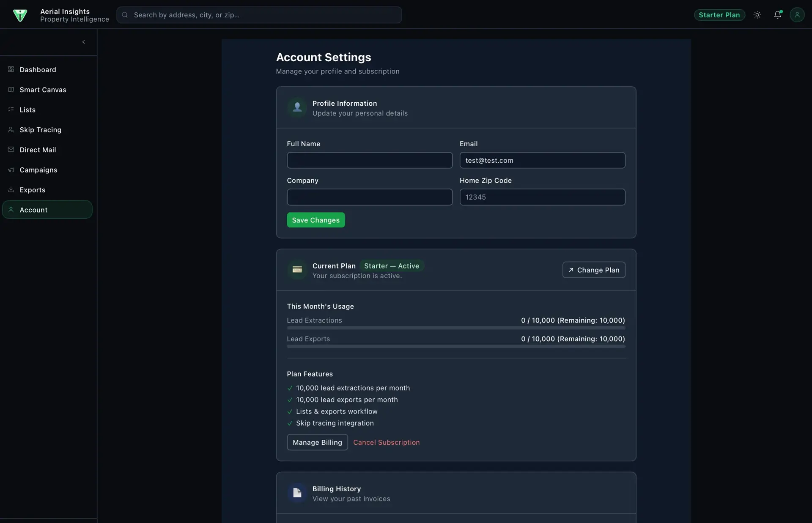Toggle light theme via sun icon
The image size is (812, 523).
(757, 15)
